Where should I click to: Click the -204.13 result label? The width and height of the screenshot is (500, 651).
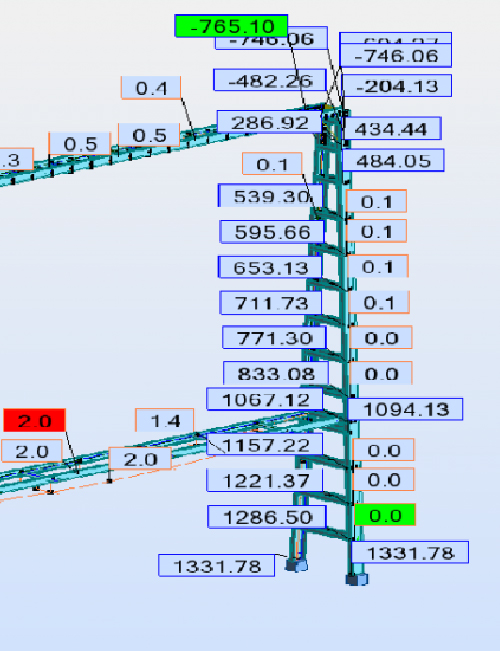pyautogui.click(x=397, y=86)
